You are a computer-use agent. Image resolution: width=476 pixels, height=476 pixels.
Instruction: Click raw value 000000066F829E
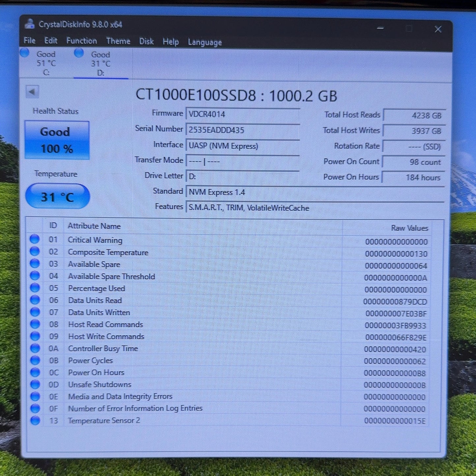point(396,337)
